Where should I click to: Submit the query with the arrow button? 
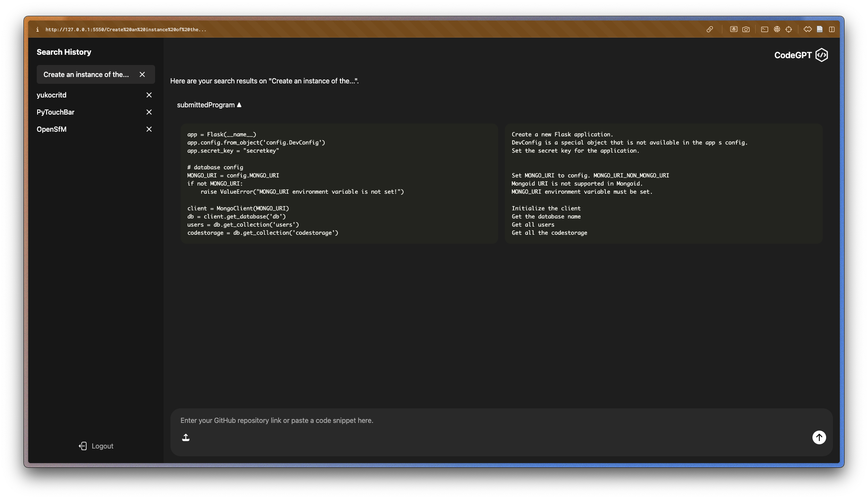pyautogui.click(x=819, y=437)
